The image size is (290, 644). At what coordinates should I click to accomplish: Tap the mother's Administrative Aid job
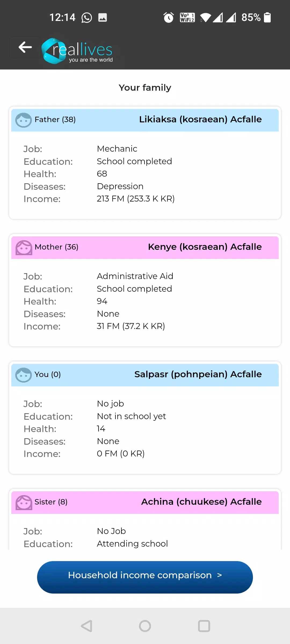(135, 276)
